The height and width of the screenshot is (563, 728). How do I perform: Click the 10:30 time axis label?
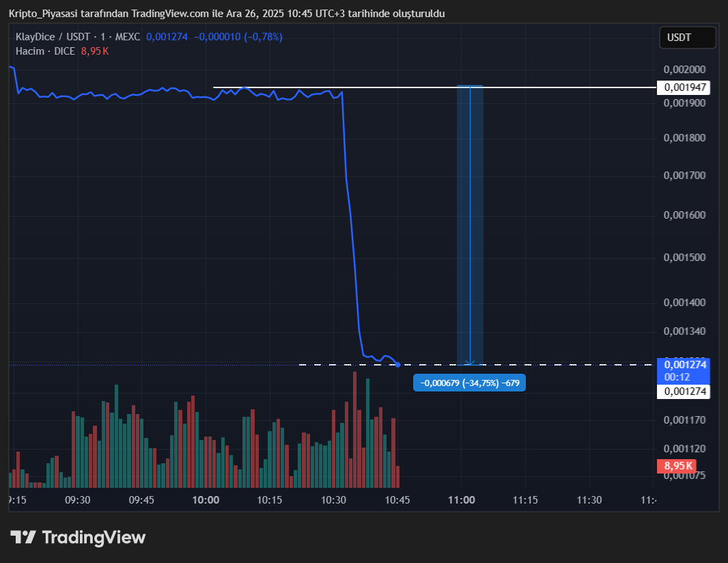click(x=333, y=500)
